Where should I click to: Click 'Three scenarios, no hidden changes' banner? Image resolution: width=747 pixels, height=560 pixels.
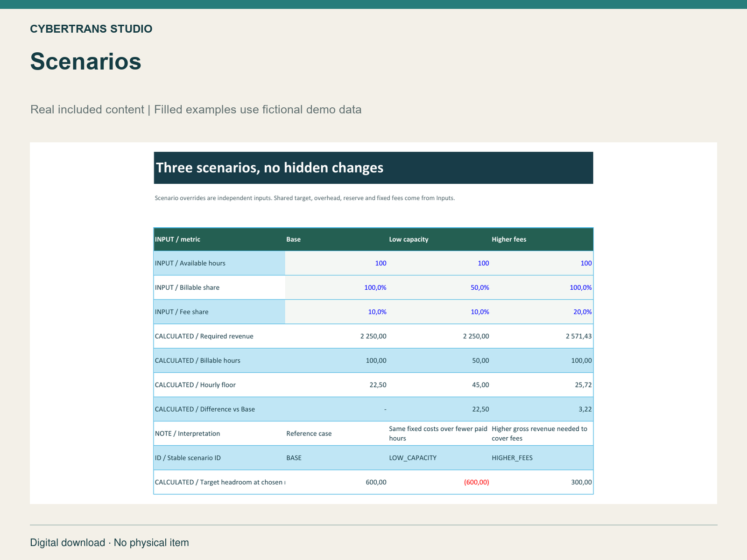pyautogui.click(x=373, y=168)
